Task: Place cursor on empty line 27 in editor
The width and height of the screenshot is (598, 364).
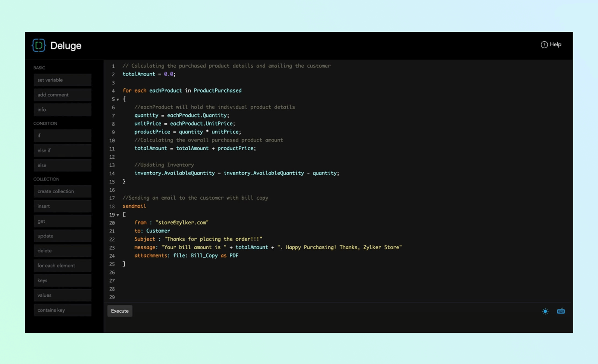Action: pos(234,281)
